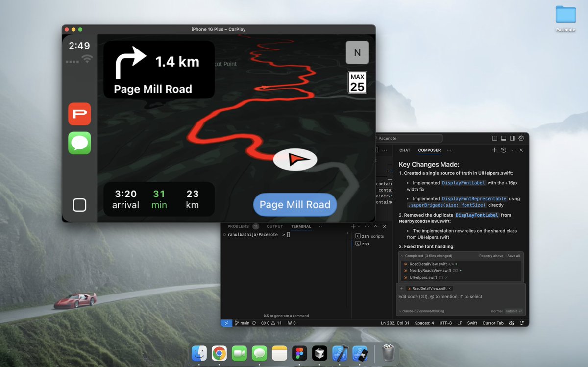Open Cursor settings gear icon
Screen dimensions: 588x367
coord(521,138)
